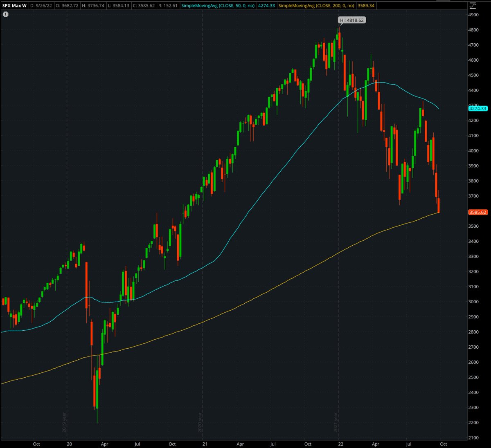Viewport: 491px width, 448px height.
Task: Select the SimpleMovingAvg (CLOSE, 200, 0, no) study label
Action: (316, 6)
